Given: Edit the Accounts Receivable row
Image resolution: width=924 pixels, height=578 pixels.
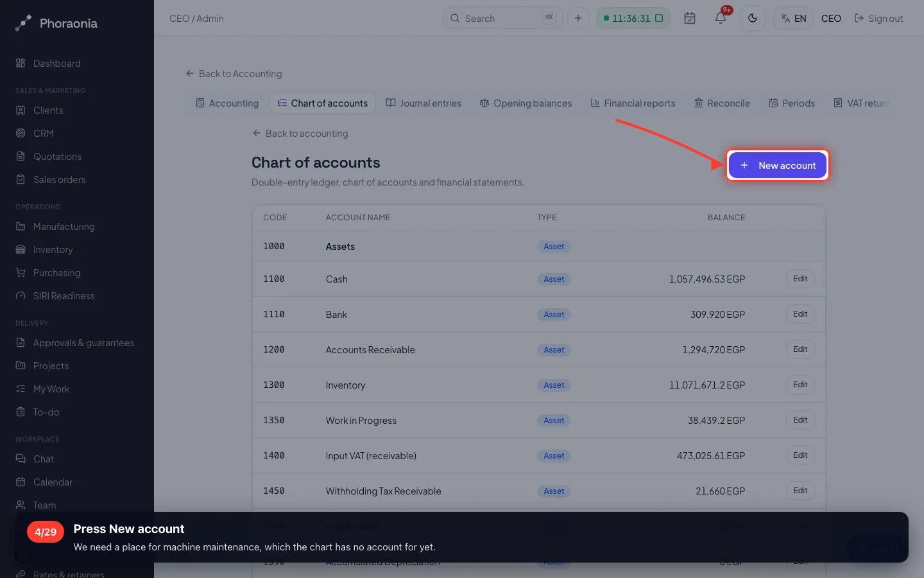Looking at the screenshot, I should click(800, 349).
